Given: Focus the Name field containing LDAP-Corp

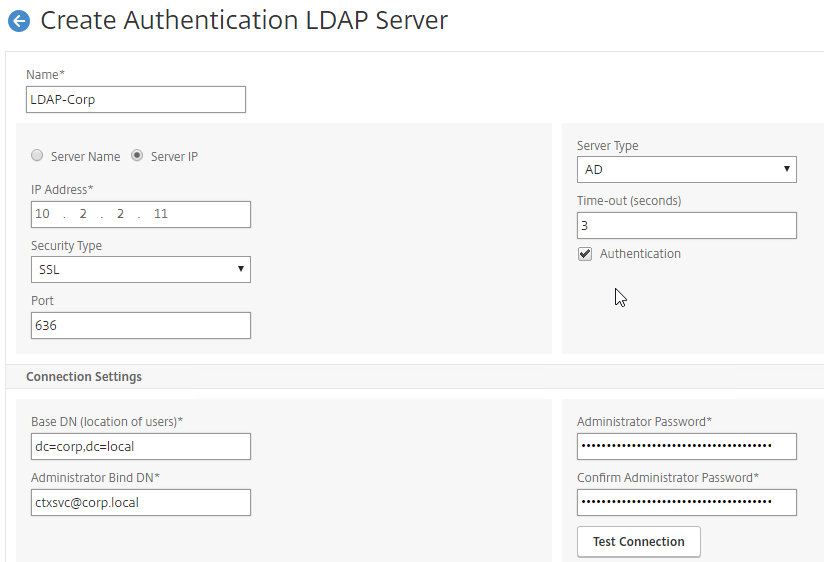Looking at the screenshot, I should (136, 99).
